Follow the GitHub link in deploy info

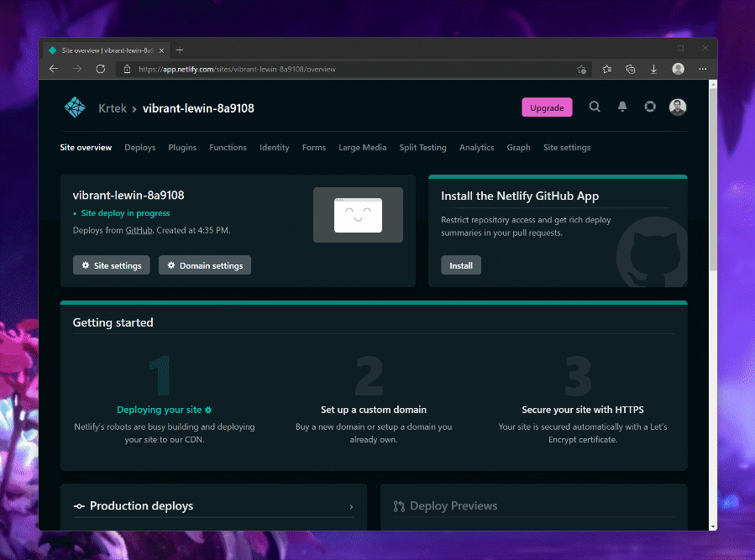point(139,230)
